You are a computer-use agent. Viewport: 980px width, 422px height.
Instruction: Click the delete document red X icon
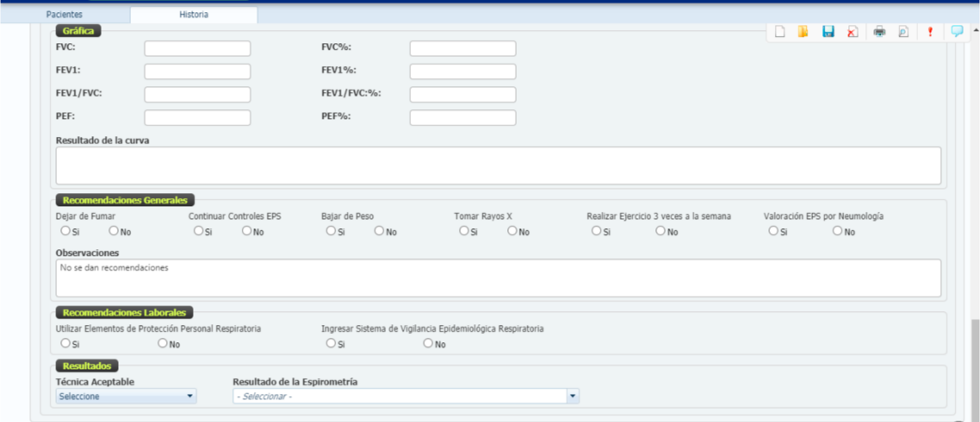click(x=852, y=32)
